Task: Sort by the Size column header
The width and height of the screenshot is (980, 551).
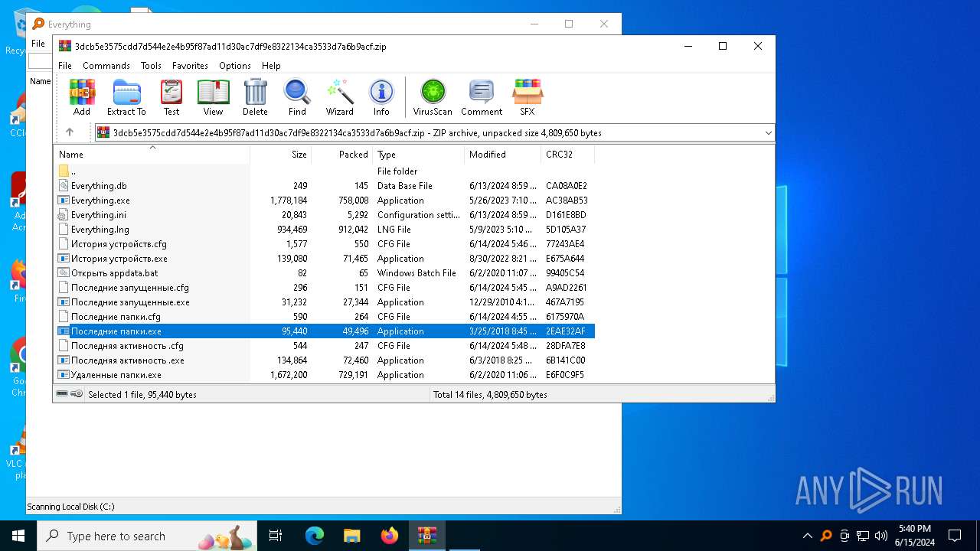Action: click(x=281, y=155)
